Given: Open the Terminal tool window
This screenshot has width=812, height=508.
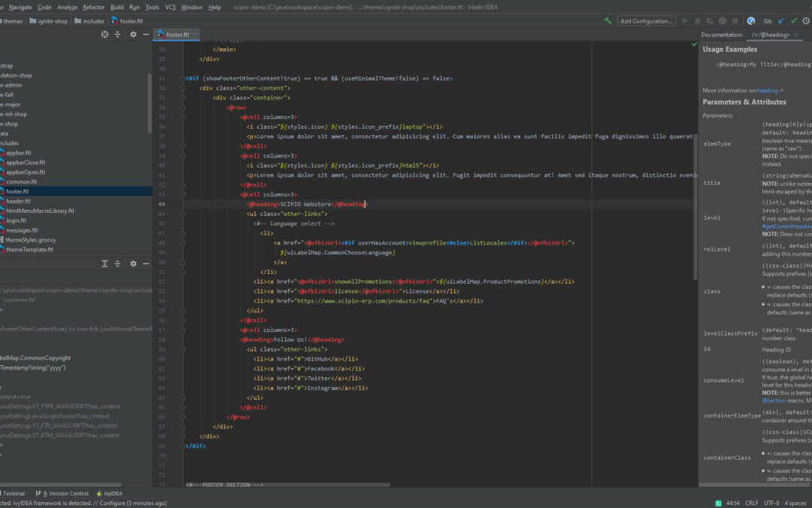Looking at the screenshot, I should tap(11, 494).
